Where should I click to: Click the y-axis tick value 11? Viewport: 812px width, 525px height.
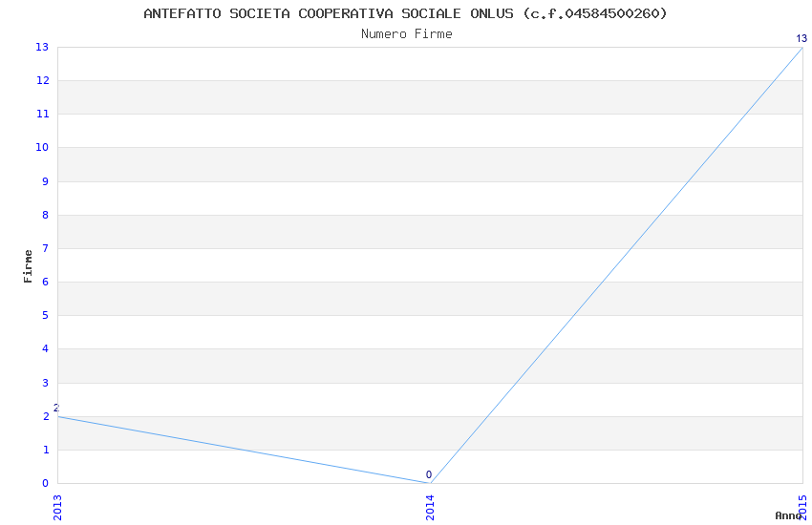point(42,114)
